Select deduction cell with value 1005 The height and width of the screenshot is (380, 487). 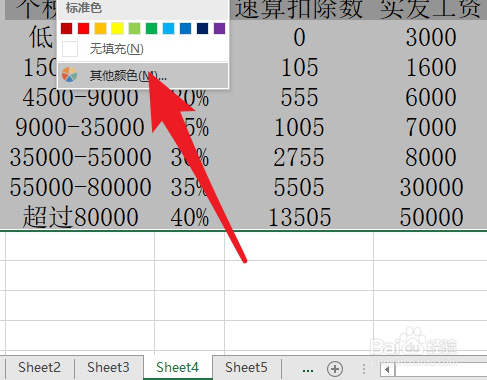[x=299, y=127]
